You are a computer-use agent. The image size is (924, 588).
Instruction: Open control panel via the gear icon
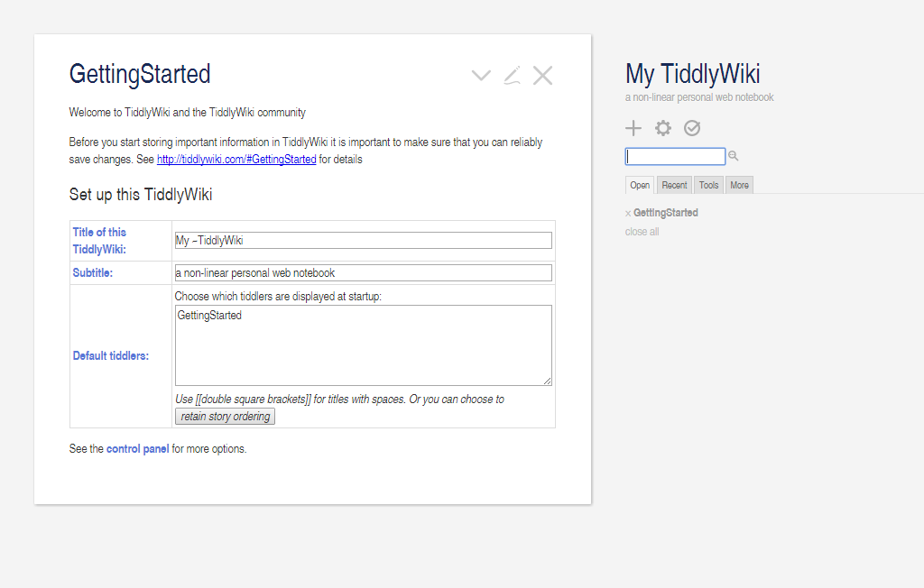point(663,128)
